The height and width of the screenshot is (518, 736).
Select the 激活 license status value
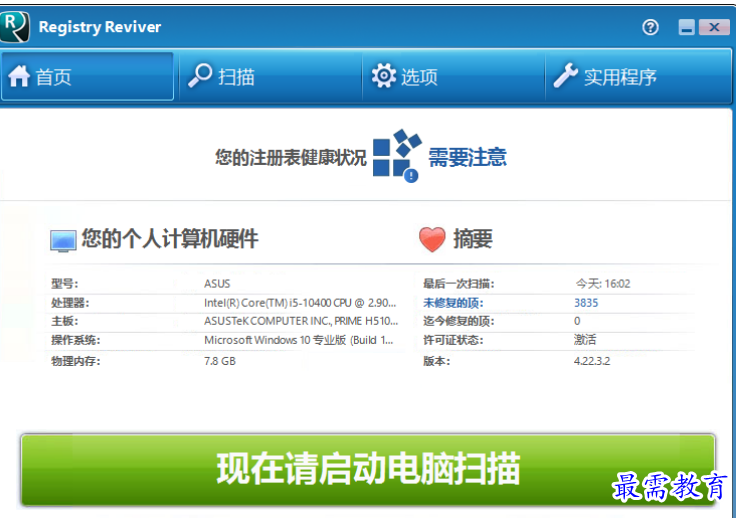[585, 340]
